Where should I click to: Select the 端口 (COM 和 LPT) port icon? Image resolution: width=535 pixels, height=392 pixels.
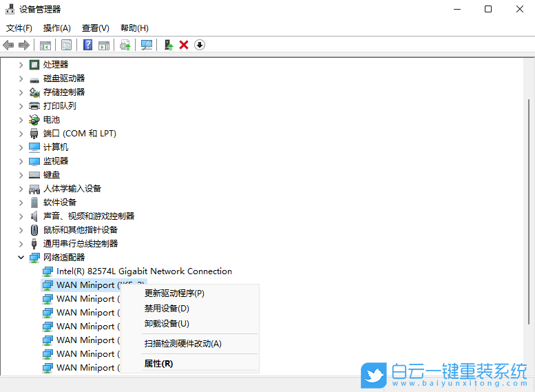click(34, 134)
